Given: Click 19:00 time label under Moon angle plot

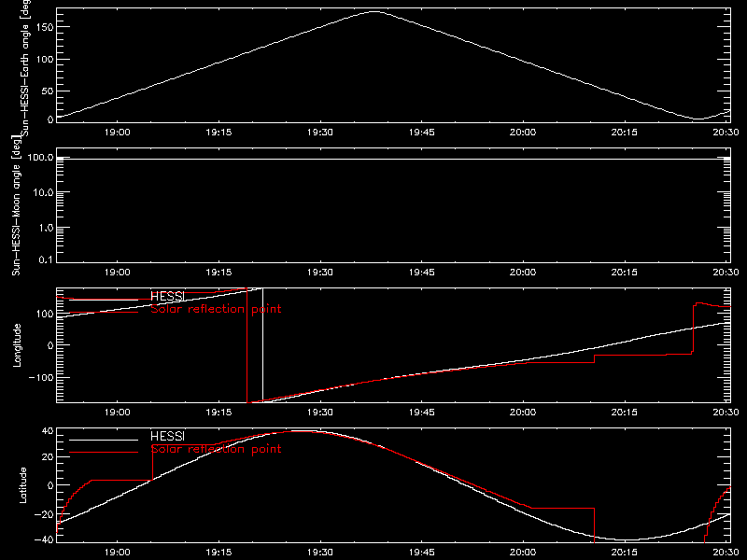Looking at the screenshot, I should pos(118,273).
